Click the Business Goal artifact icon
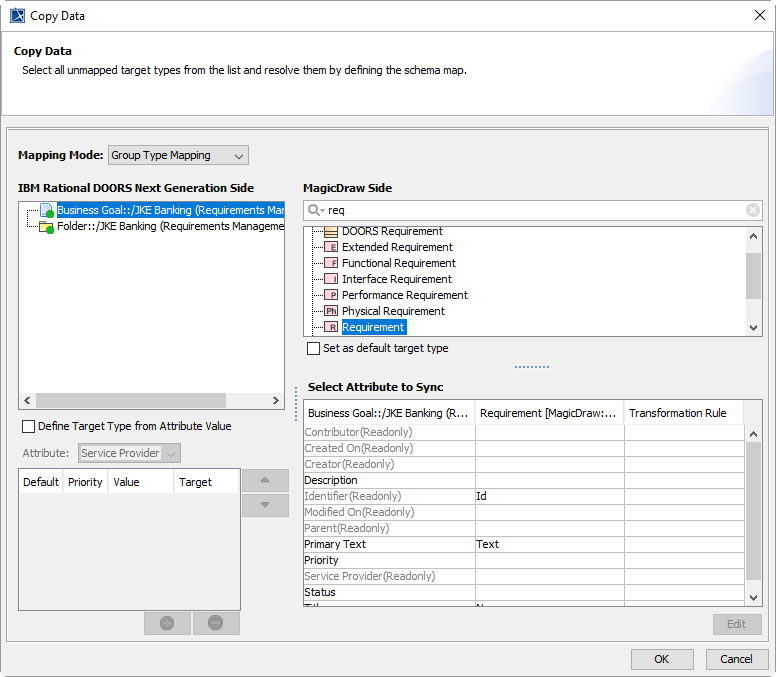This screenshot has width=776, height=677. (46, 211)
